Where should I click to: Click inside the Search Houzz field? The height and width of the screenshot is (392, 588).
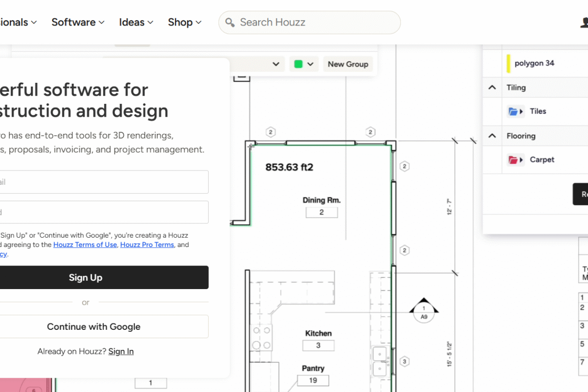pos(294,22)
